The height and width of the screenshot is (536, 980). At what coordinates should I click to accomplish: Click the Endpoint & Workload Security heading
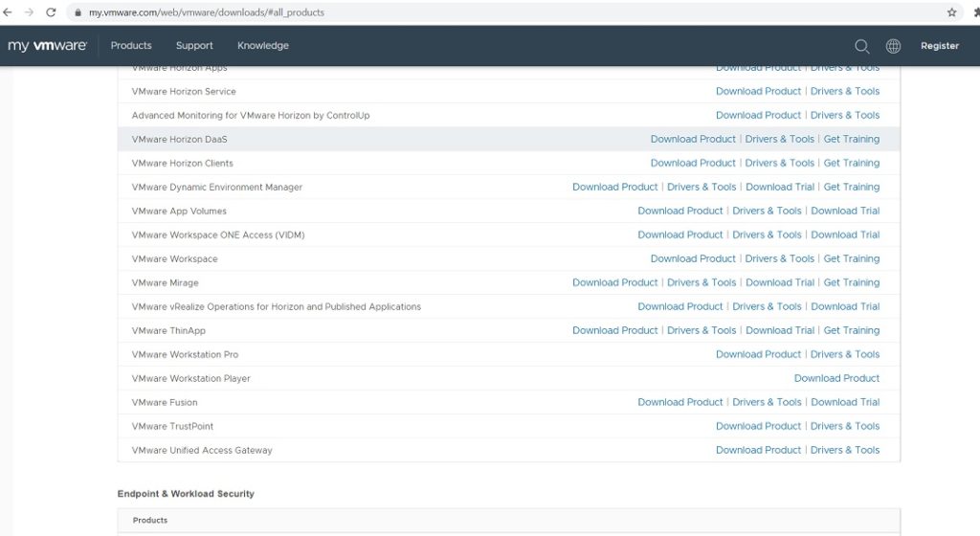coord(186,494)
